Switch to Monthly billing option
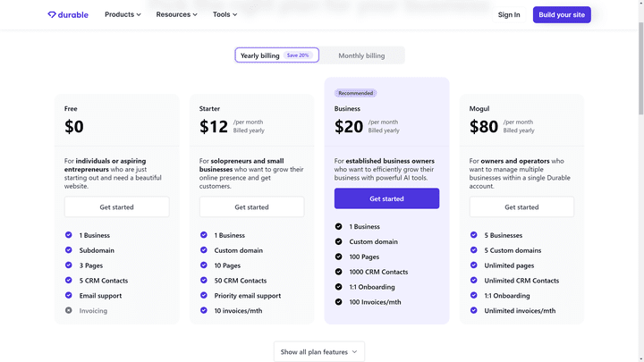This screenshot has height=362, width=644. [x=361, y=55]
